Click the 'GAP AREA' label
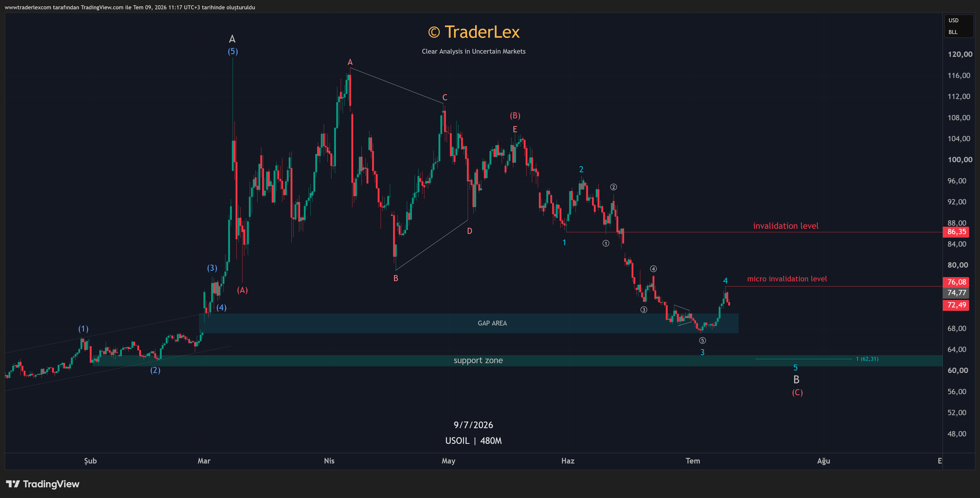The width and height of the screenshot is (980, 498). (492, 323)
